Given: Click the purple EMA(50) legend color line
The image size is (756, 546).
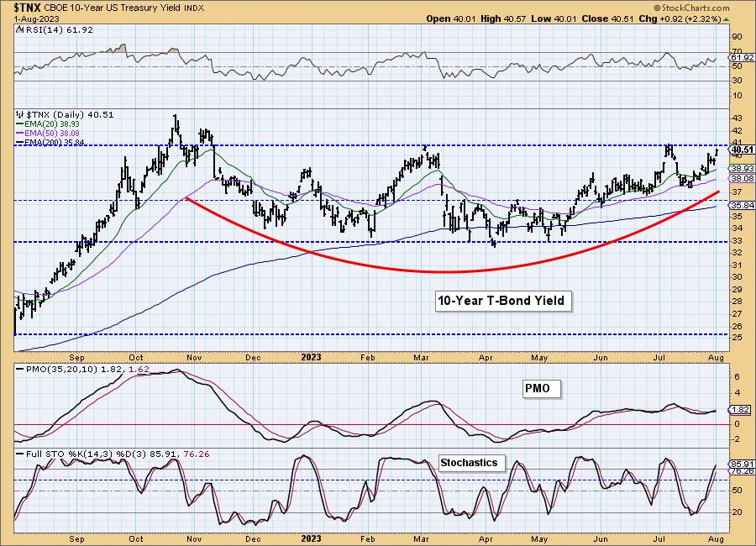Looking at the screenshot, I should click(x=20, y=133).
